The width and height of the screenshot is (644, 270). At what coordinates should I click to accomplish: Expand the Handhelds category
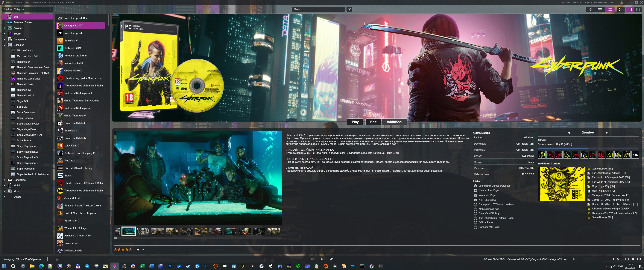[x=4, y=180]
